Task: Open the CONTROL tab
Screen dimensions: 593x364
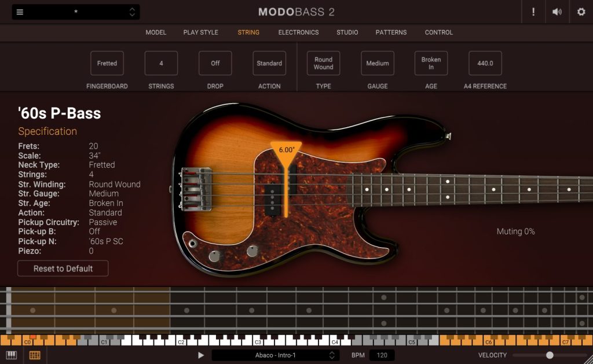Action: [439, 32]
